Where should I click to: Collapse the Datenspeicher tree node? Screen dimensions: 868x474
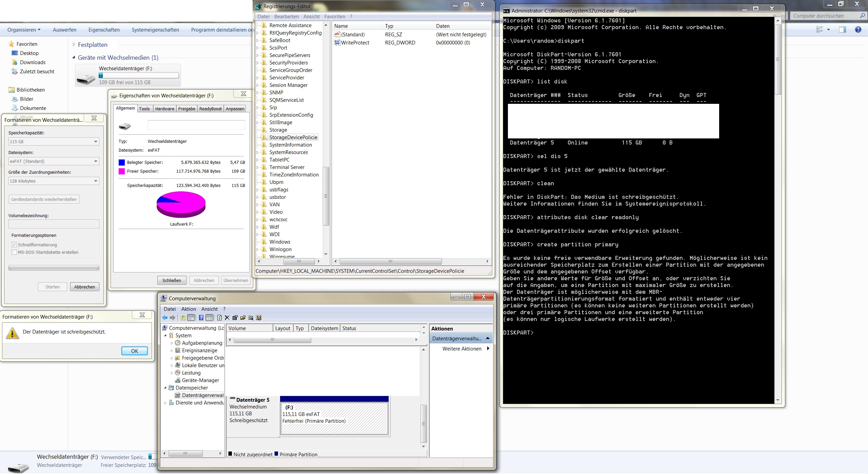point(165,388)
